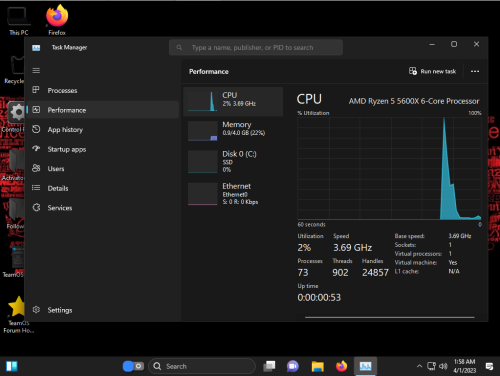Click the App history clock icon

coord(36,129)
